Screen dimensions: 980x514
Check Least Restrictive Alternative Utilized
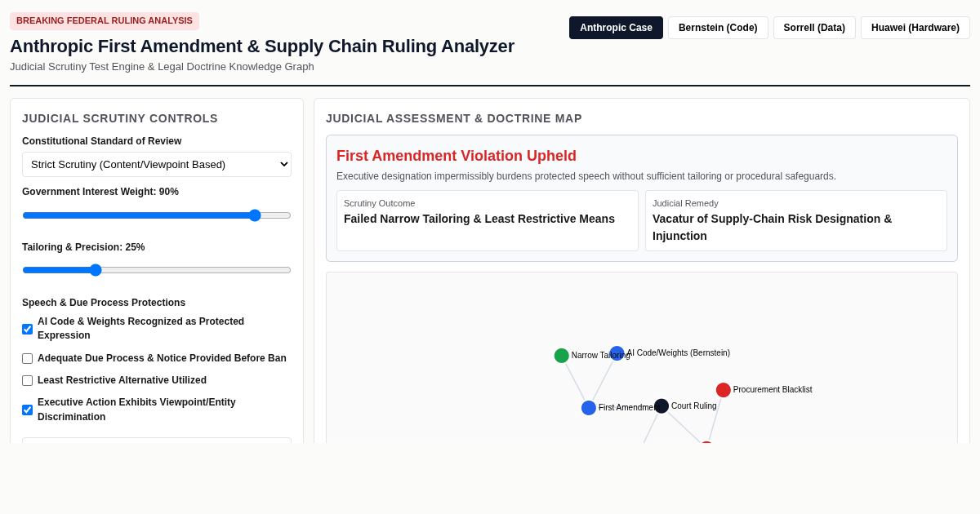coord(28,380)
